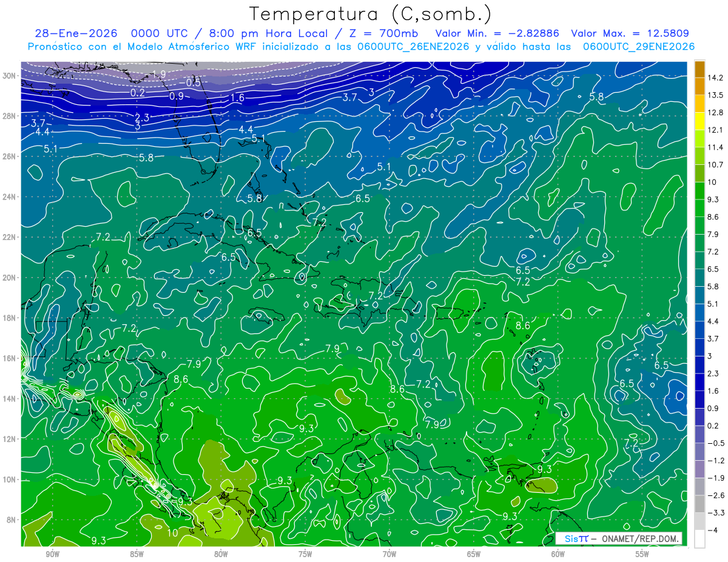Click the '1.9' contour label on the map

click(160, 74)
